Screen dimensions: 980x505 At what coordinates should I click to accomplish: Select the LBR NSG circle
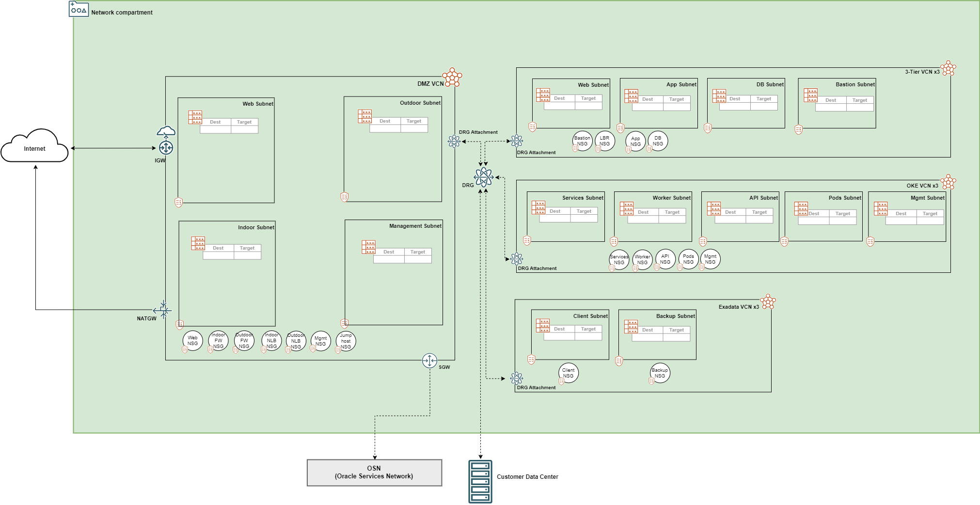coord(605,141)
